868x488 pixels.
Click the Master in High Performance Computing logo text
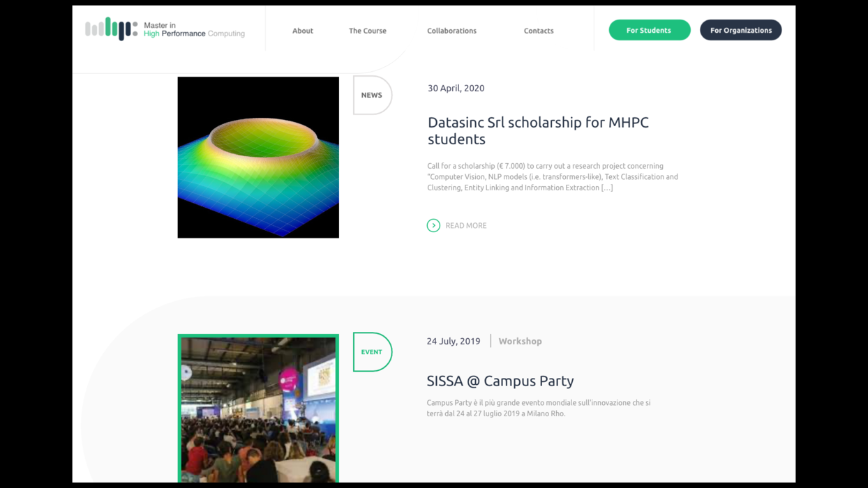[x=194, y=29]
